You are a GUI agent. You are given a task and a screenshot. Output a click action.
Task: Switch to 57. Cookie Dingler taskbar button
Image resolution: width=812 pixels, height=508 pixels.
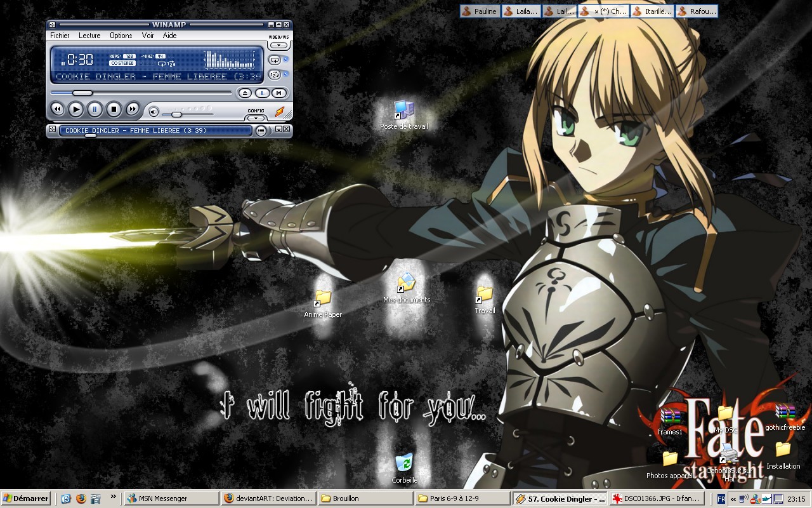click(561, 498)
